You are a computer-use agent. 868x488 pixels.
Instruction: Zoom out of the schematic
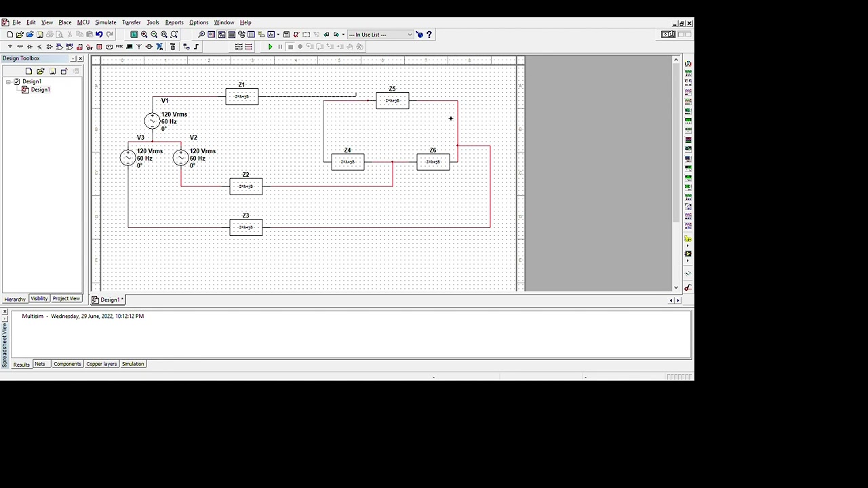(154, 35)
